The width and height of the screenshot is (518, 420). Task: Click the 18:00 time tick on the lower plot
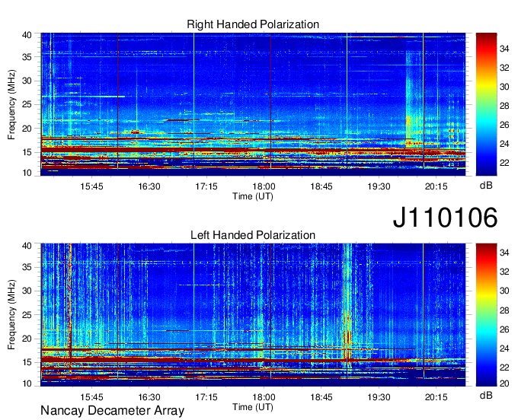(x=264, y=397)
